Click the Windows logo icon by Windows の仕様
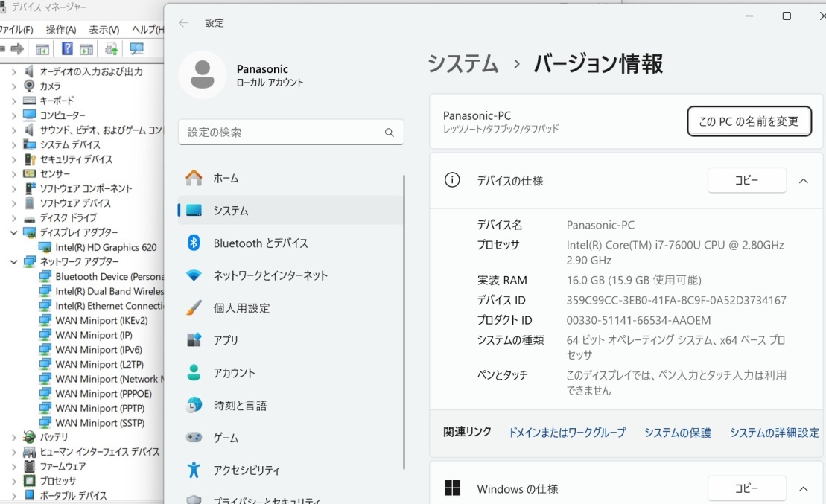The height and width of the screenshot is (504, 826). (x=452, y=488)
